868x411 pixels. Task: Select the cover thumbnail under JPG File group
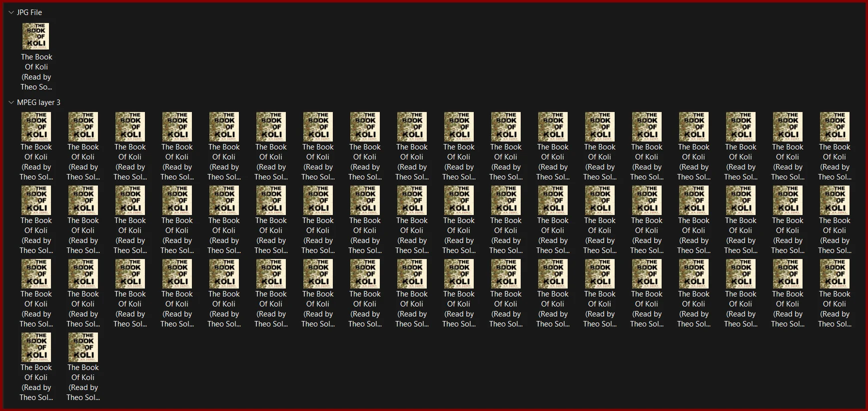[36, 36]
